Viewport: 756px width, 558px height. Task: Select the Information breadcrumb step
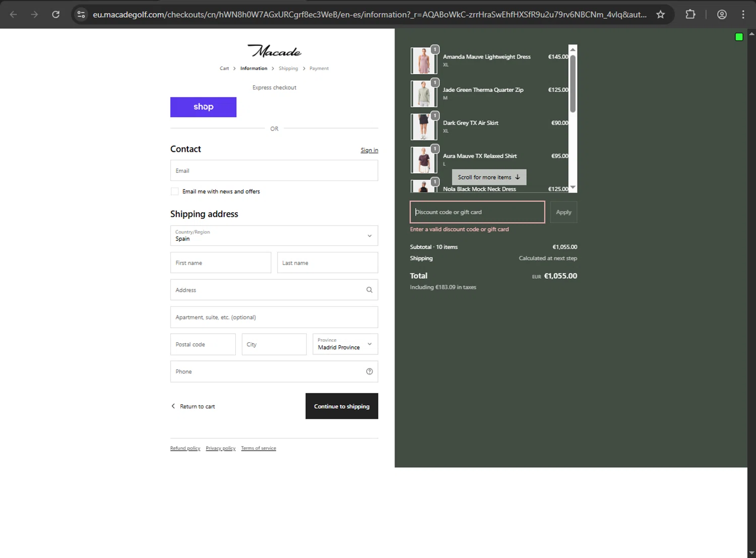254,69
